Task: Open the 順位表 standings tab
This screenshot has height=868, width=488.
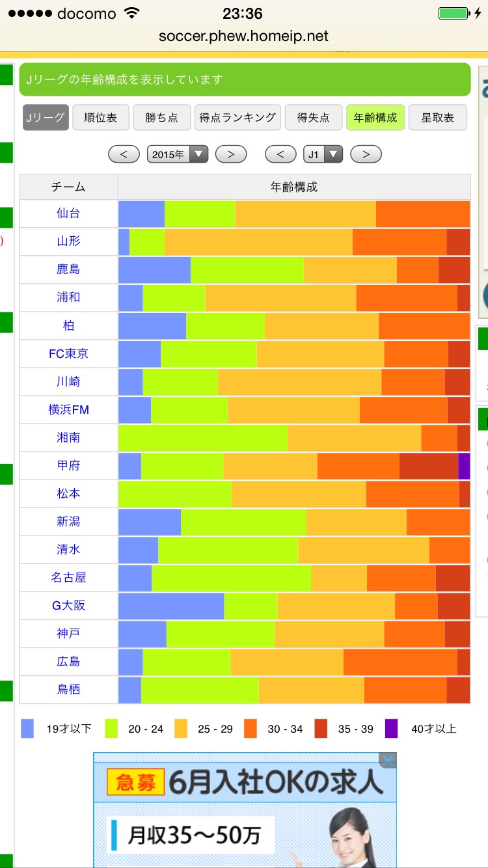Action: point(101,118)
